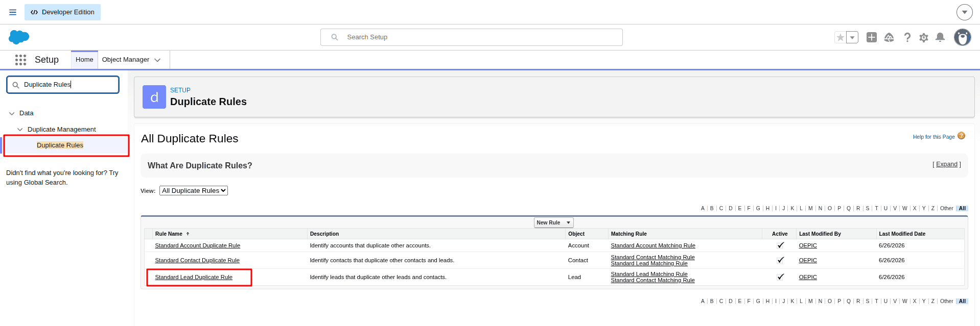Click the round dropdown button top right
This screenshot has width=980, height=326.
[964, 12]
